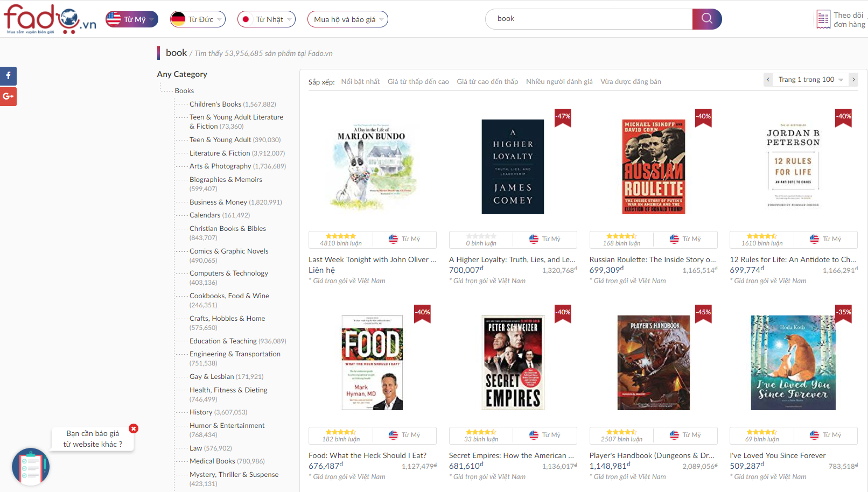The height and width of the screenshot is (492, 868).
Task: Sort by Nổi bật nhất
Action: point(360,82)
